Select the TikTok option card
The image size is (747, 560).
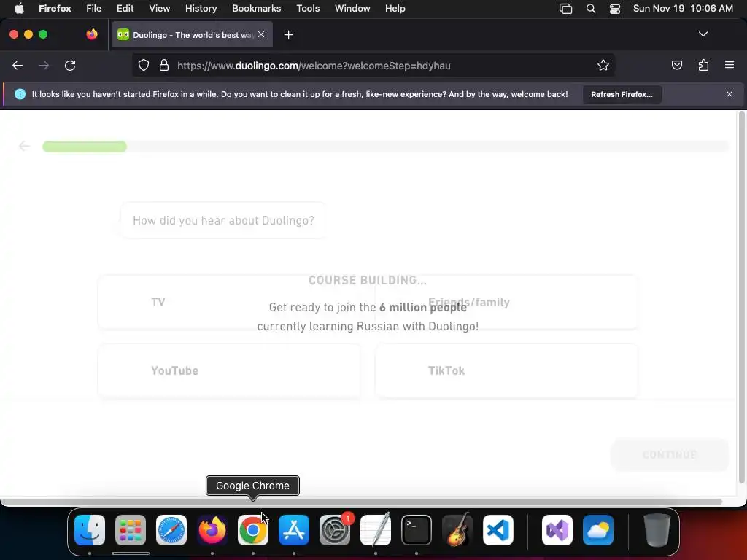pyautogui.click(x=506, y=371)
